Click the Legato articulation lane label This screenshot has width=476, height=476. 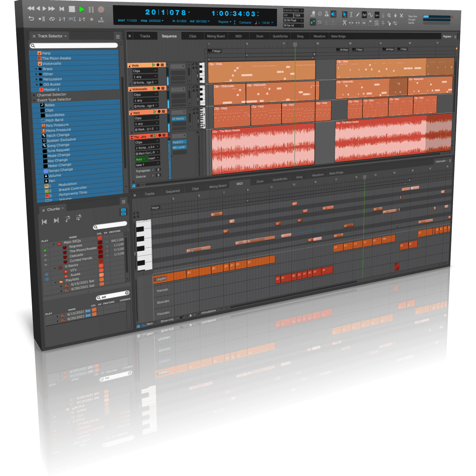(x=161, y=279)
